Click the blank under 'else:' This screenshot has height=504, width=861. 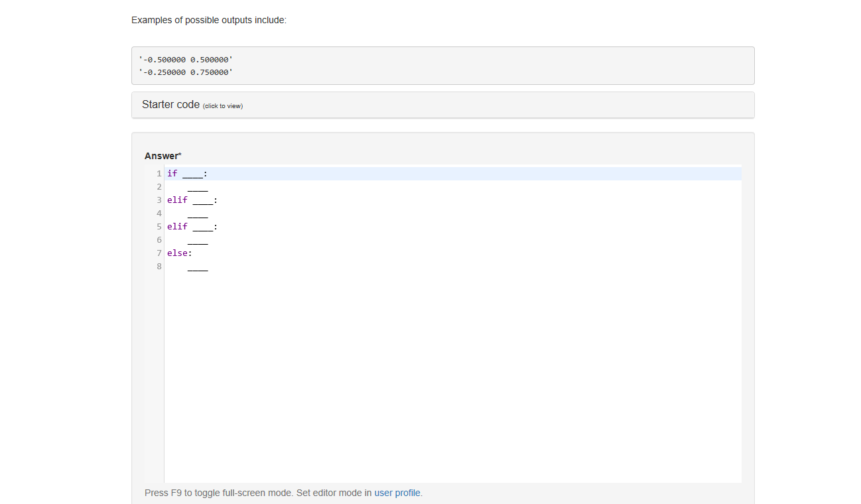[x=198, y=269]
